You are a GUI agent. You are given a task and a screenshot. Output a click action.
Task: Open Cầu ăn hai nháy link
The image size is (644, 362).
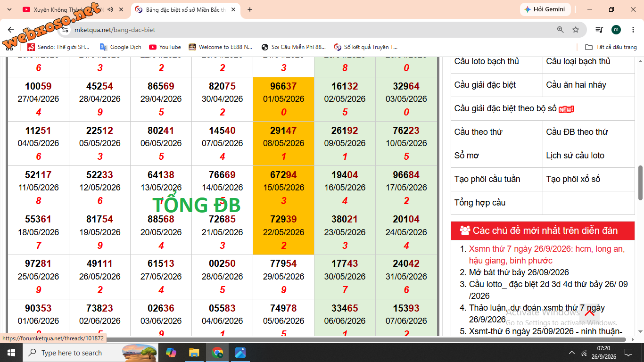click(x=576, y=85)
